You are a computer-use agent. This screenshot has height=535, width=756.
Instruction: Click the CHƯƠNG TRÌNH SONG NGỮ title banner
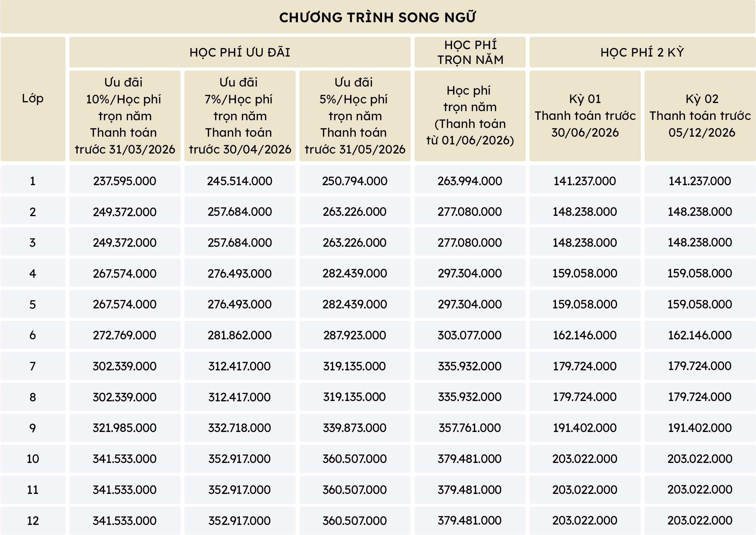point(378,18)
